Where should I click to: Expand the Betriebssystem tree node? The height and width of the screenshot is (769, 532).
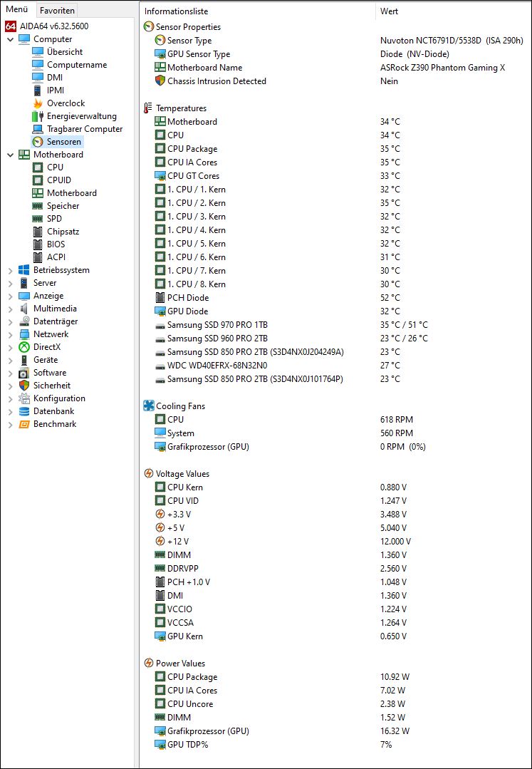click(10, 270)
